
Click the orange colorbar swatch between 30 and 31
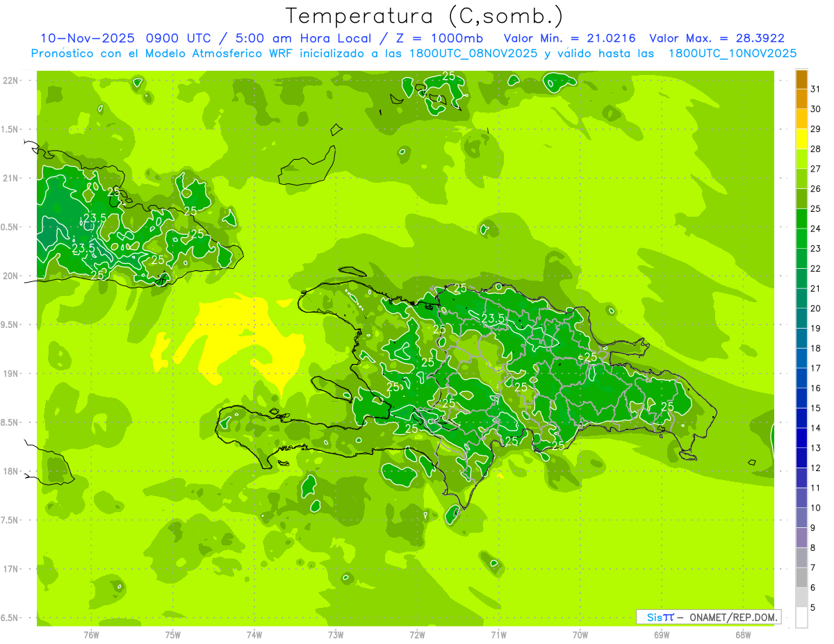click(x=801, y=99)
